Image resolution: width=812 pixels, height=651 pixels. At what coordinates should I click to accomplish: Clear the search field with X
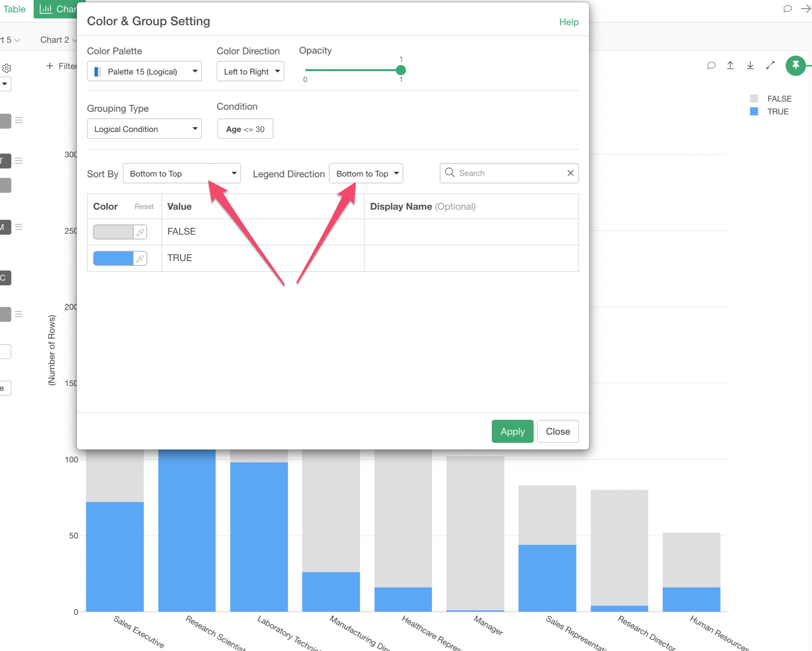(x=570, y=173)
